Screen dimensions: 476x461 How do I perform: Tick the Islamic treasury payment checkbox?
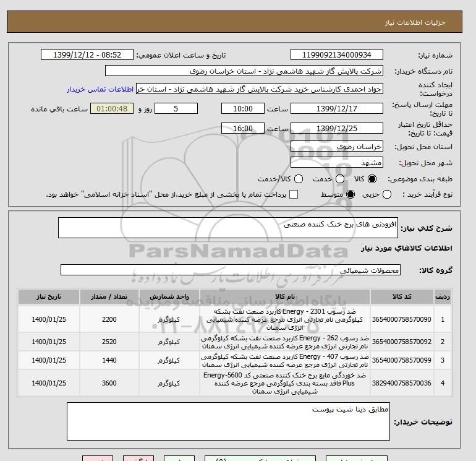coord(294,194)
